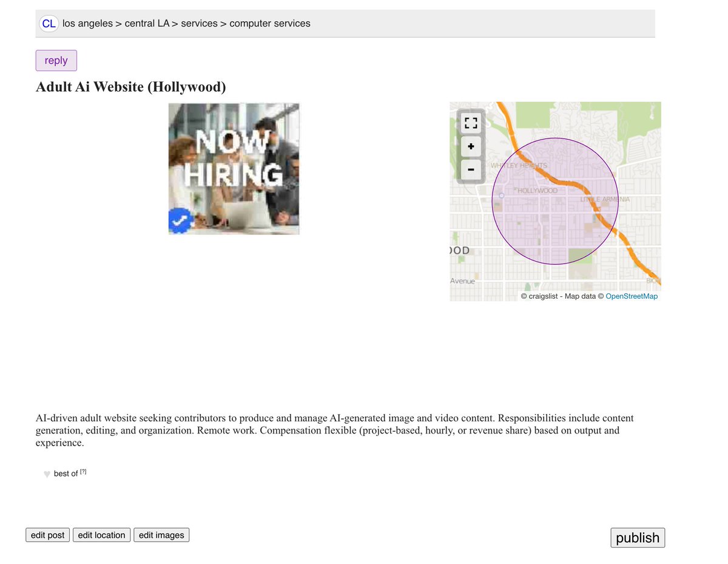
Task: Open the computer services breadcrumb link
Action: 270,24
